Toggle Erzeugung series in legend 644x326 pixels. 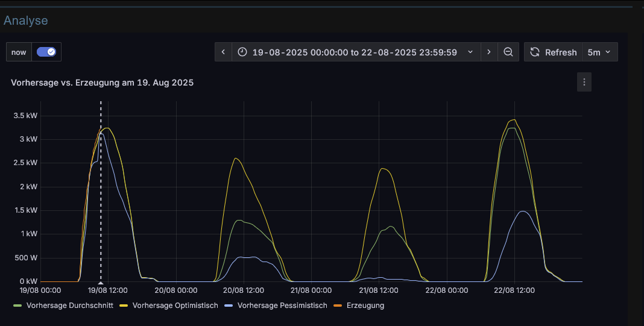tap(365, 306)
